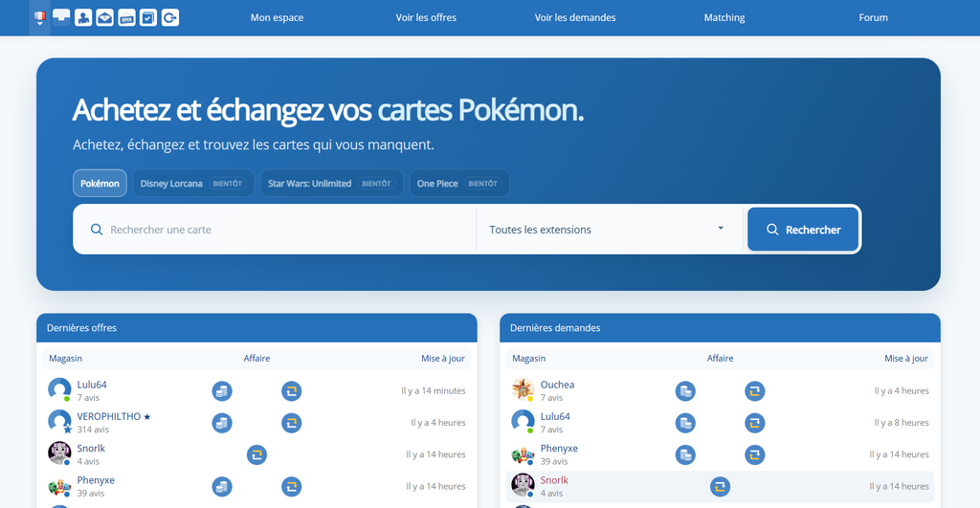
Task: Click 'Il y a 14 minutes' text
Action: [x=434, y=390]
